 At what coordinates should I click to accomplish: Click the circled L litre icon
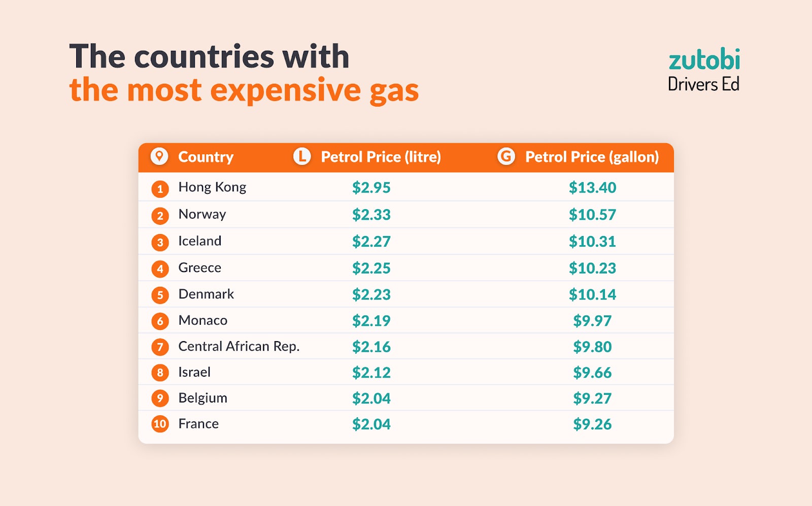point(302,156)
